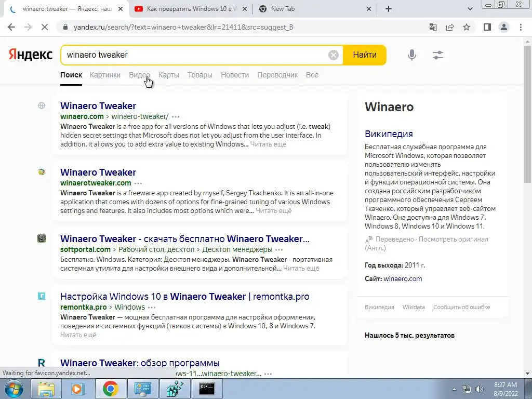Click the Wikidata source link
This screenshot has height=399, width=532.
(x=414, y=307)
